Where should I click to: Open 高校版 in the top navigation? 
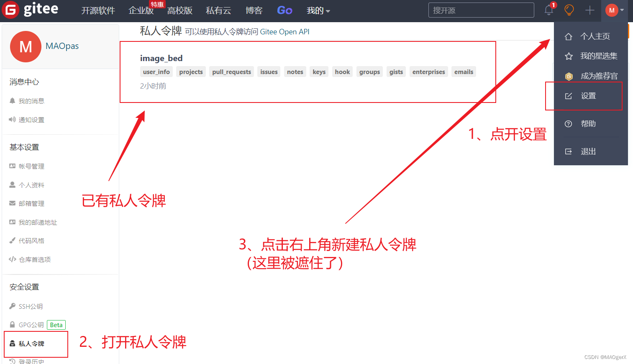[x=180, y=10]
